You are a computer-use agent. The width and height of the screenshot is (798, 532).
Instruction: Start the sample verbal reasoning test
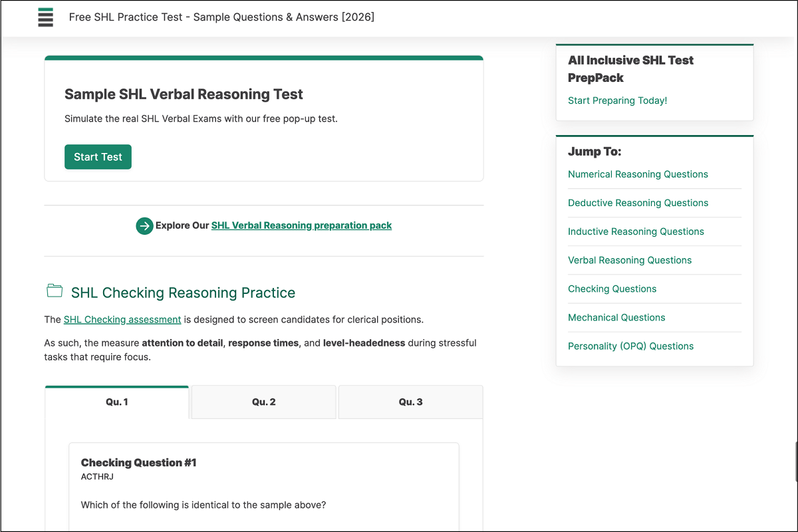[98, 157]
